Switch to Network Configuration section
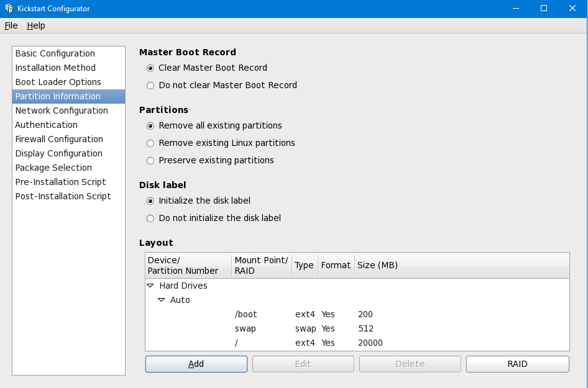Image resolution: width=588 pixels, height=388 pixels. 62,111
